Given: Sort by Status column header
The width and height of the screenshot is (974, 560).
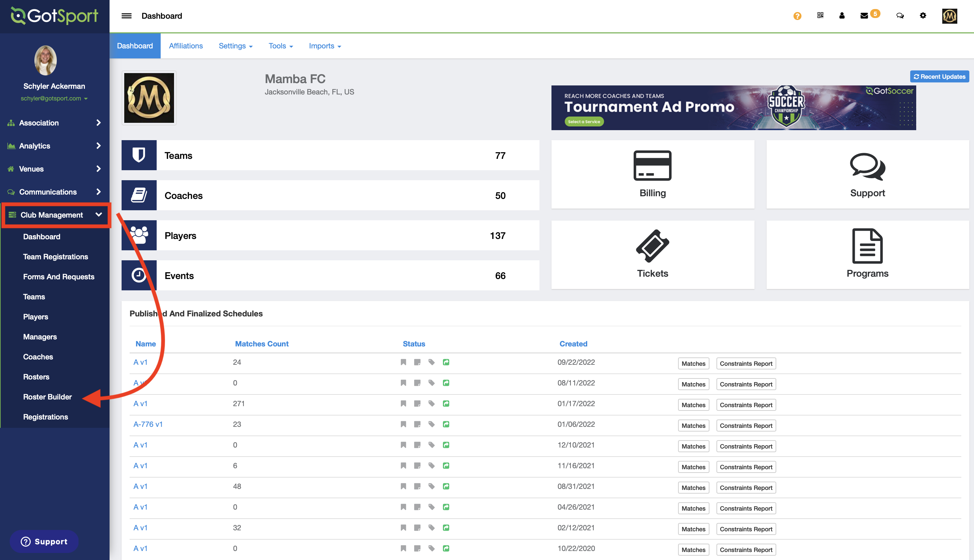Looking at the screenshot, I should (414, 344).
